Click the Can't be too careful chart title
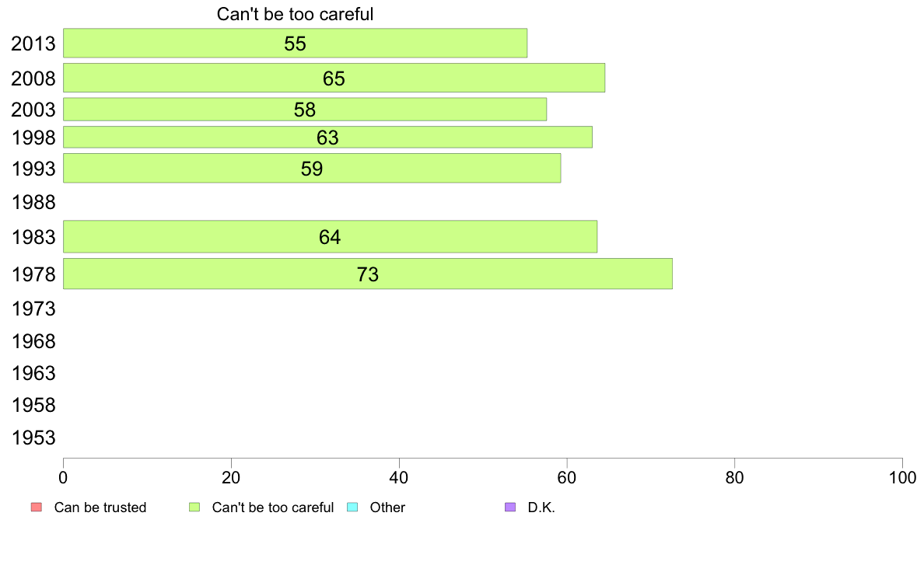This screenshot has width=924, height=572. pyautogui.click(x=296, y=14)
